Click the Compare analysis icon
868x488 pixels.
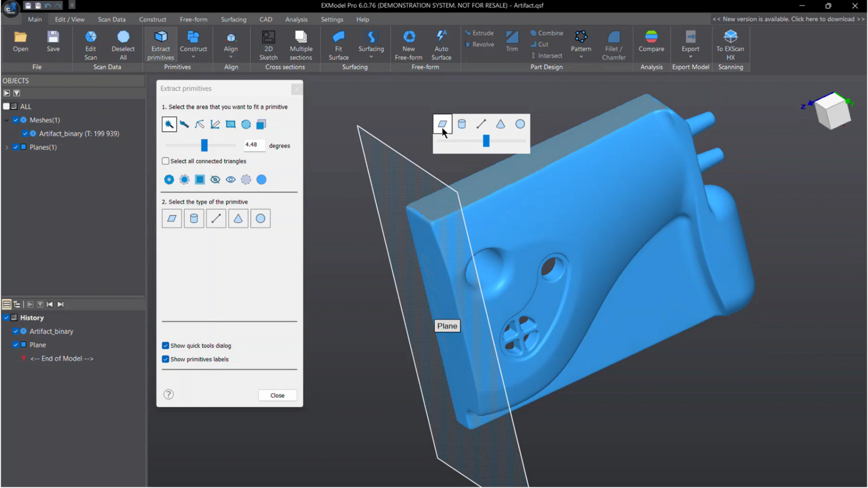[651, 42]
